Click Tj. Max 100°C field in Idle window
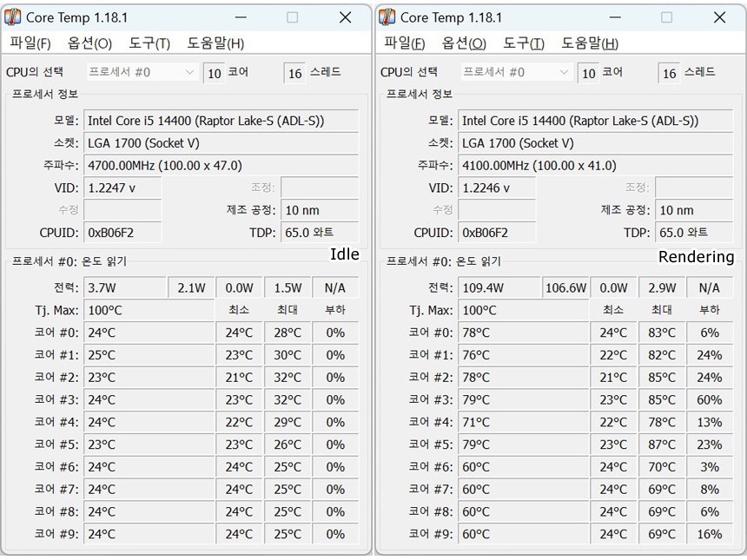747x560 pixels. (x=149, y=311)
